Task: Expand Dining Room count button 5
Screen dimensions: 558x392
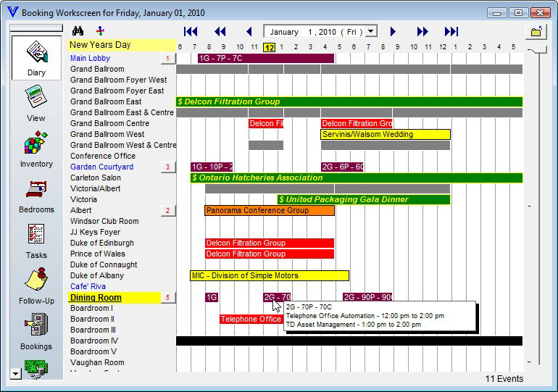Action: click(x=167, y=298)
